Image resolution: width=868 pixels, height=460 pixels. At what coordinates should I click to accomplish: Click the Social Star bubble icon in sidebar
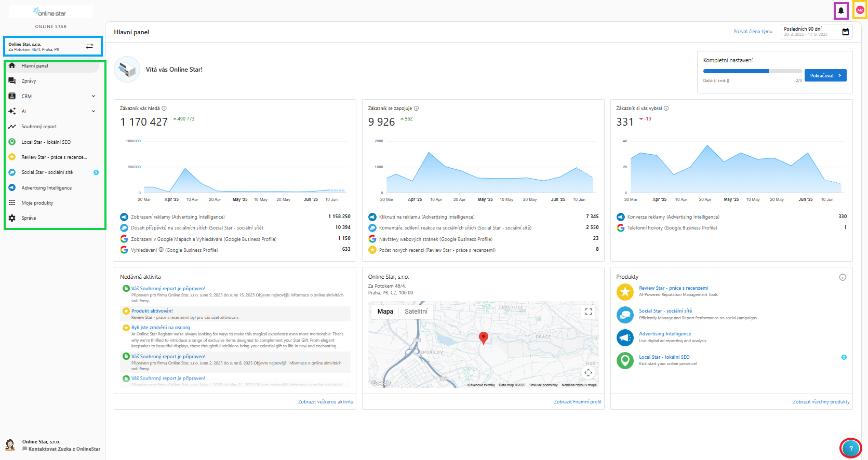12,172
